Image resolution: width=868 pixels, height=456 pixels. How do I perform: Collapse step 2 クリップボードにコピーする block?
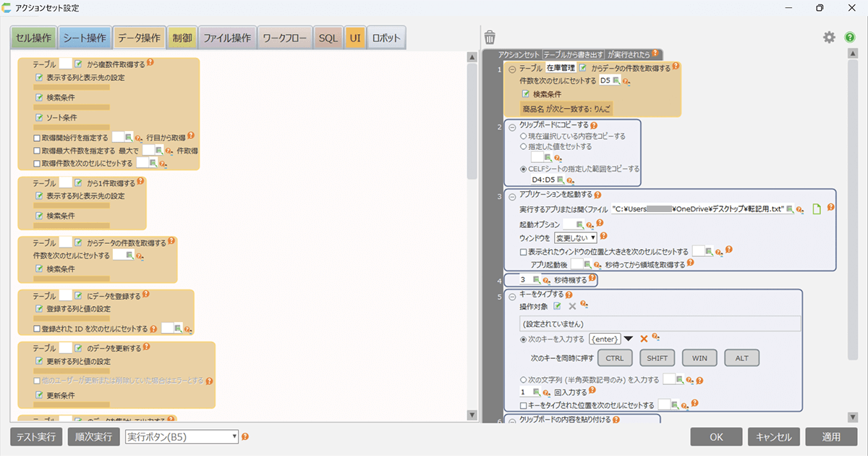(x=512, y=126)
